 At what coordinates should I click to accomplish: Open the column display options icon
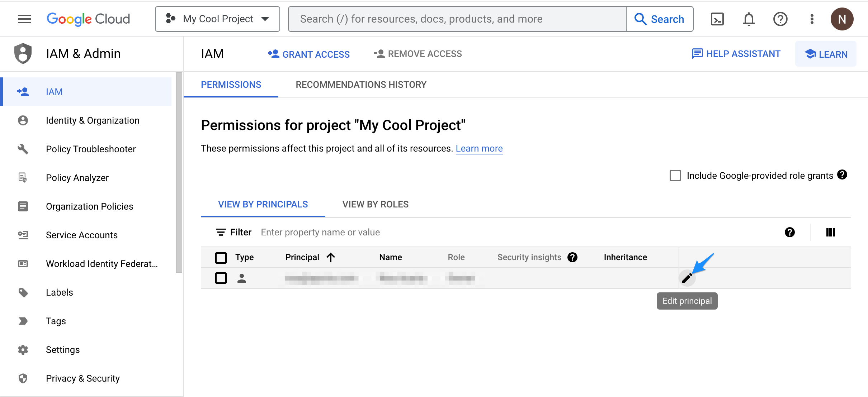[830, 232]
